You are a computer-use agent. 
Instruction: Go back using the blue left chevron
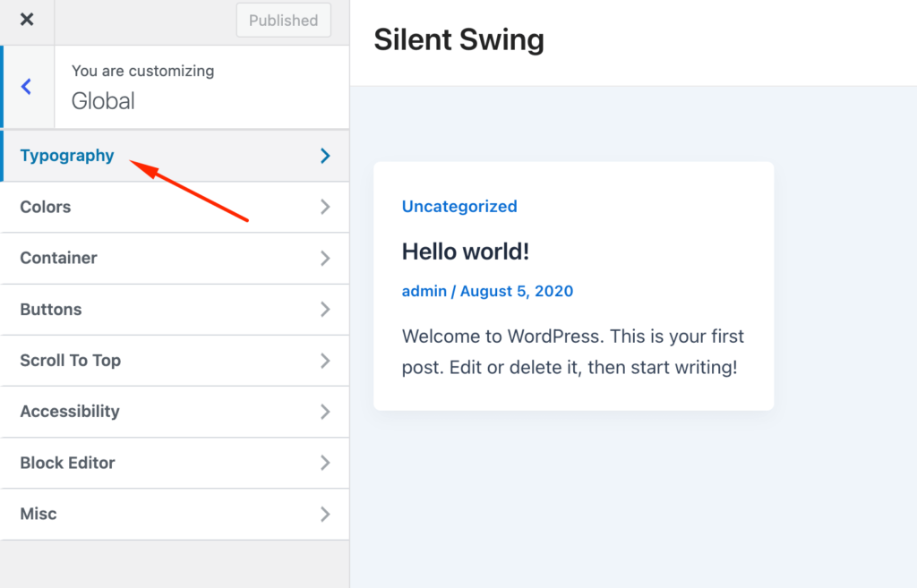pyautogui.click(x=27, y=87)
